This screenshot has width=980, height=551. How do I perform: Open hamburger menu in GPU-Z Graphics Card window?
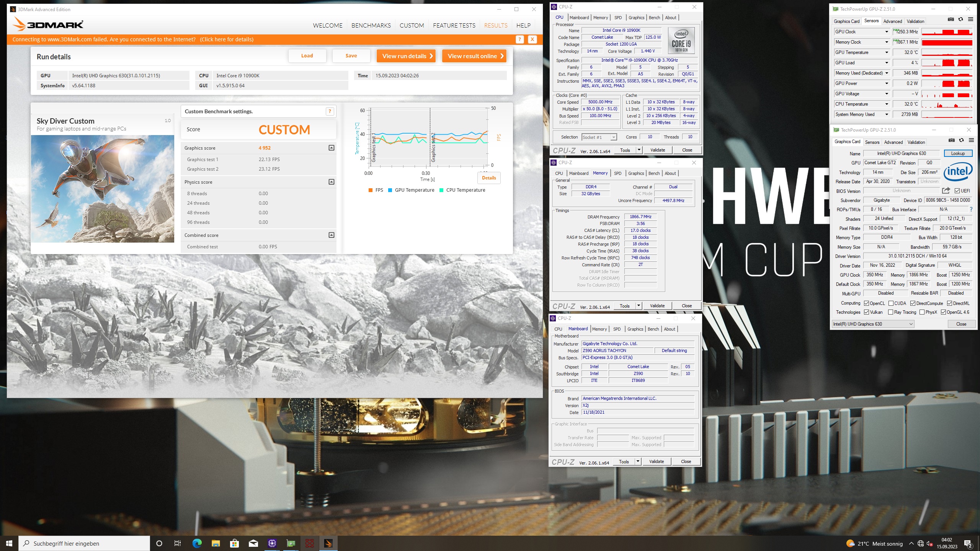(x=971, y=140)
